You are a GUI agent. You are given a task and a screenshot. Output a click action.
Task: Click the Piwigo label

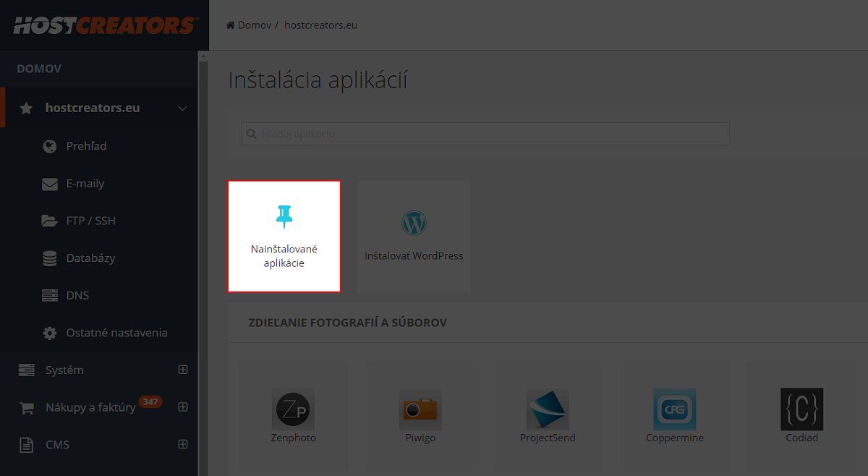(420, 438)
